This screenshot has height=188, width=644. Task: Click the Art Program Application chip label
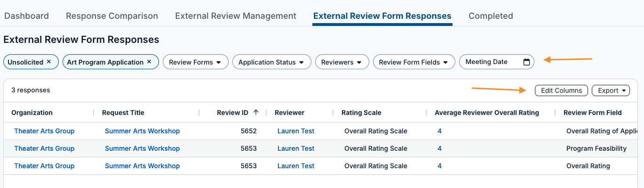pyautogui.click(x=105, y=62)
